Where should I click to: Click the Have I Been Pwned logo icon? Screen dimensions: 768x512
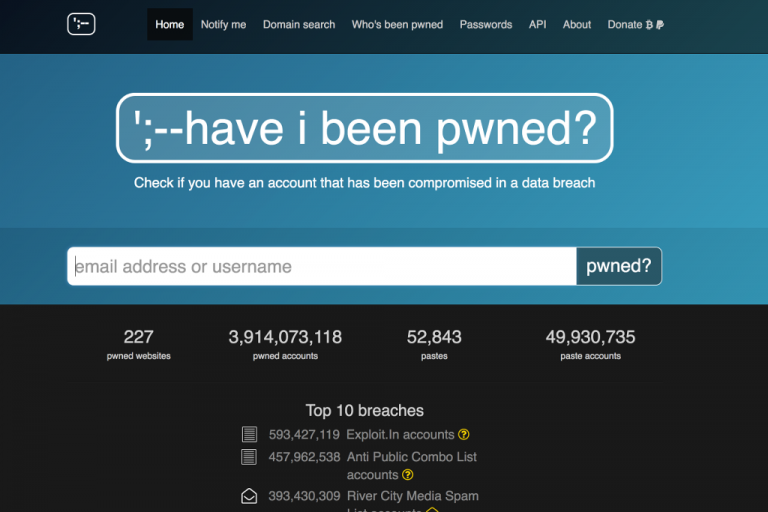(x=81, y=24)
